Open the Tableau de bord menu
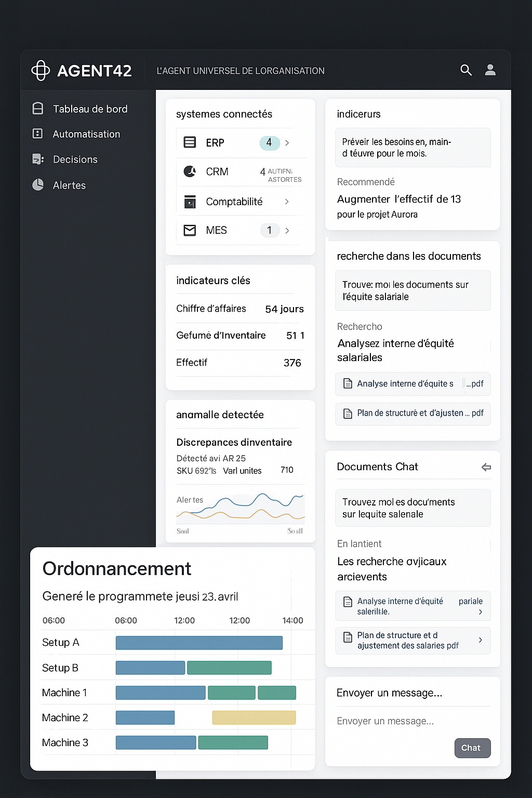The width and height of the screenshot is (532, 798). 90,109
